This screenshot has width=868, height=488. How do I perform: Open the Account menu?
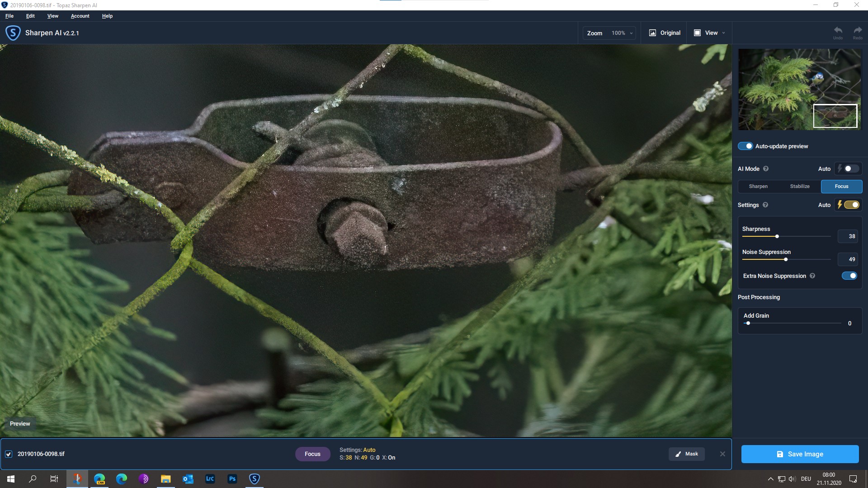[x=80, y=16]
